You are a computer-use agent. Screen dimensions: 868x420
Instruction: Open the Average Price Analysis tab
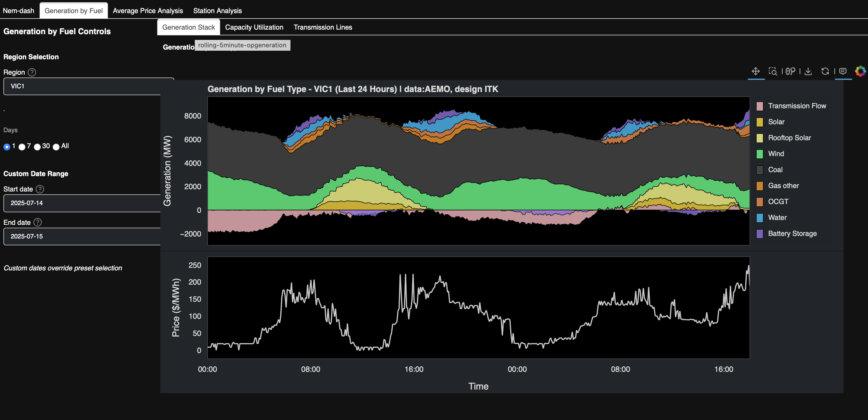pos(148,11)
